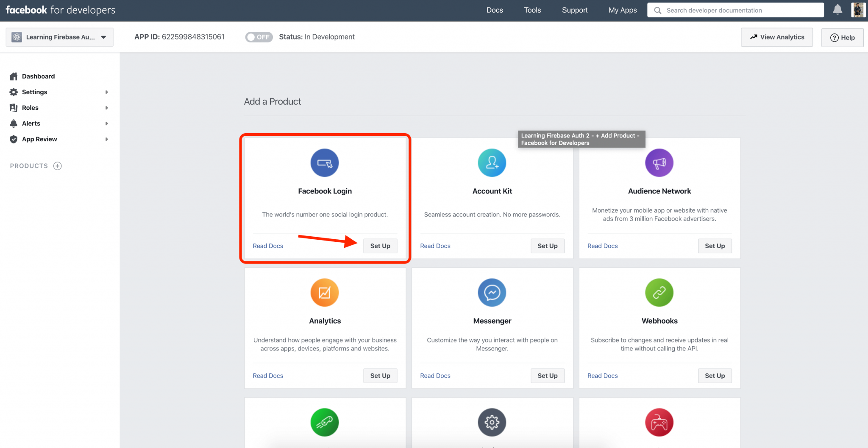
Task: Set Up Audience Network
Action: 715,246
